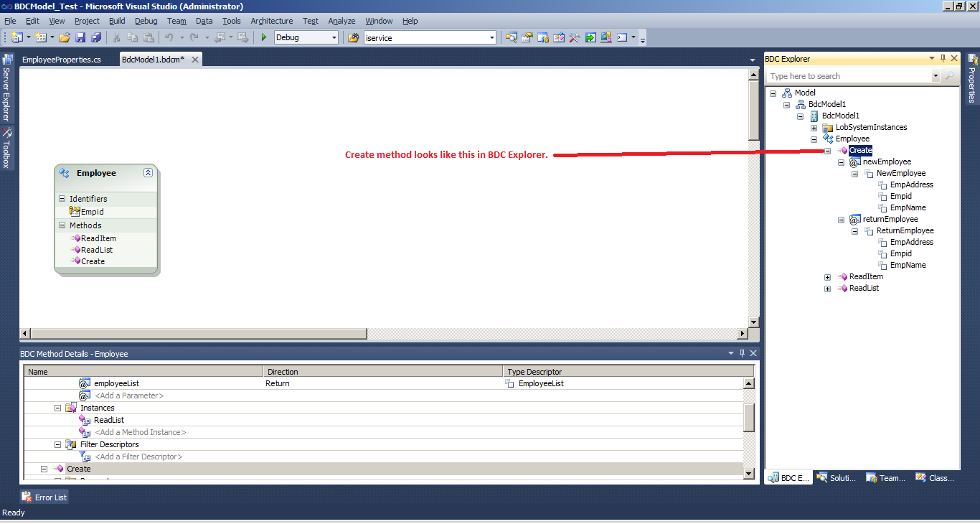980x524 pixels.
Task: Expand the LobSystemInstances node
Action: click(x=814, y=128)
